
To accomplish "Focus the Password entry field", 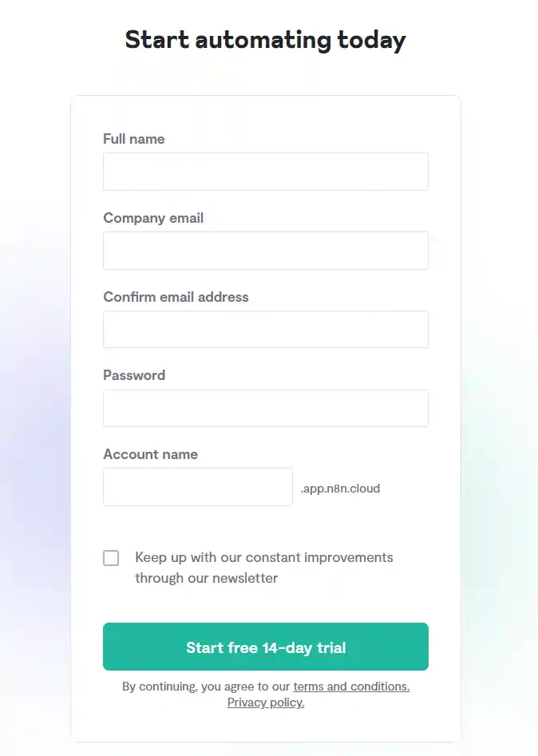I will pos(265,408).
